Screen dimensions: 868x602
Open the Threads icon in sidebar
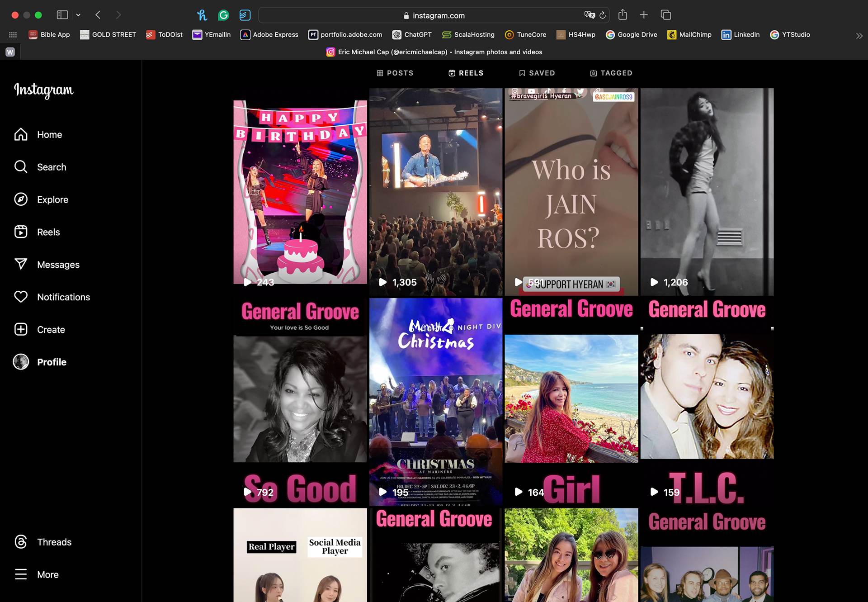pos(21,542)
